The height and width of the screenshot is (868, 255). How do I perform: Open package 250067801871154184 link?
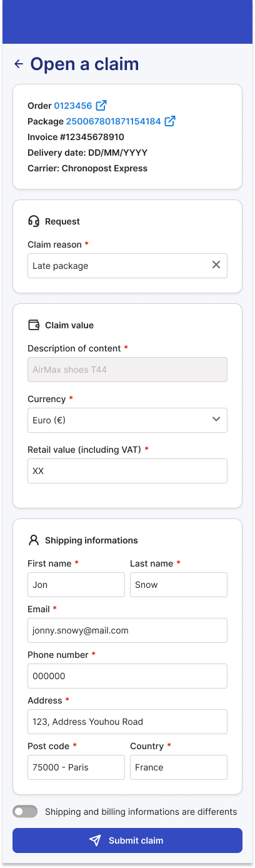[x=114, y=121]
